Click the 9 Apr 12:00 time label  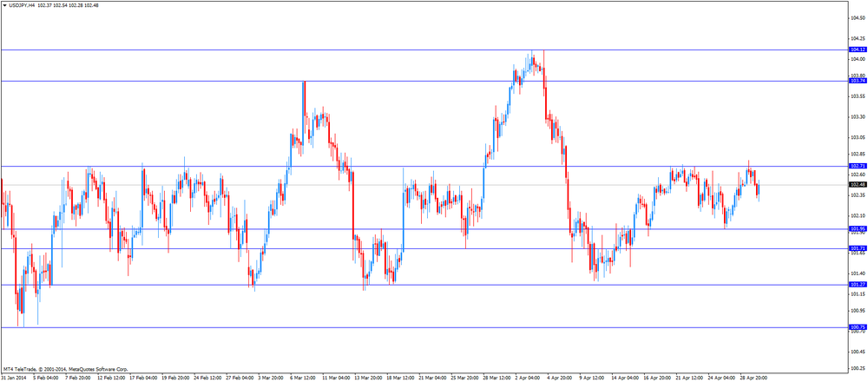pos(592,379)
